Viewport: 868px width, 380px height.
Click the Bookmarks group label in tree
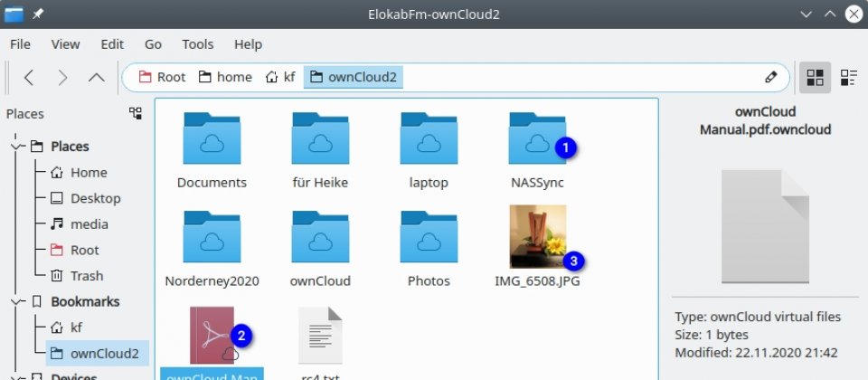[85, 301]
